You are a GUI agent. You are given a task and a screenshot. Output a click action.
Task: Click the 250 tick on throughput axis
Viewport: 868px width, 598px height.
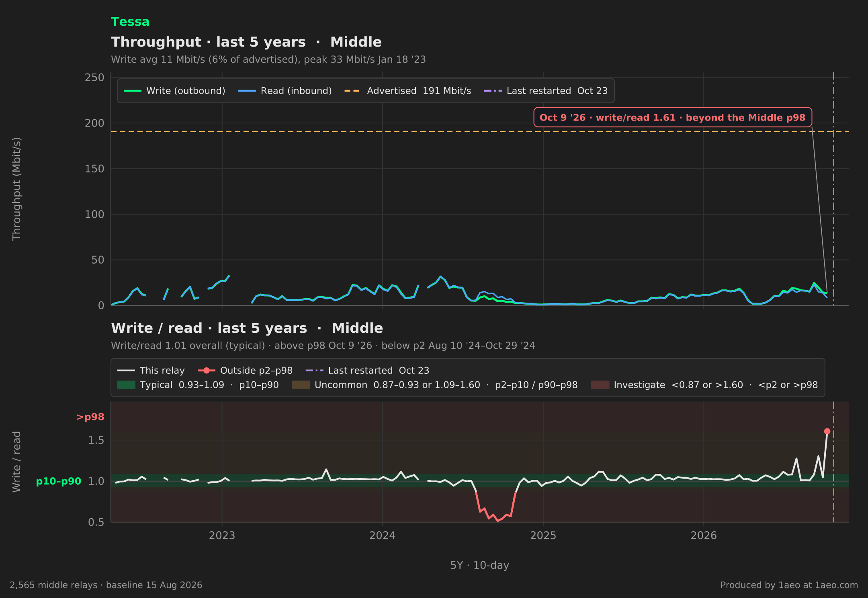click(x=94, y=78)
